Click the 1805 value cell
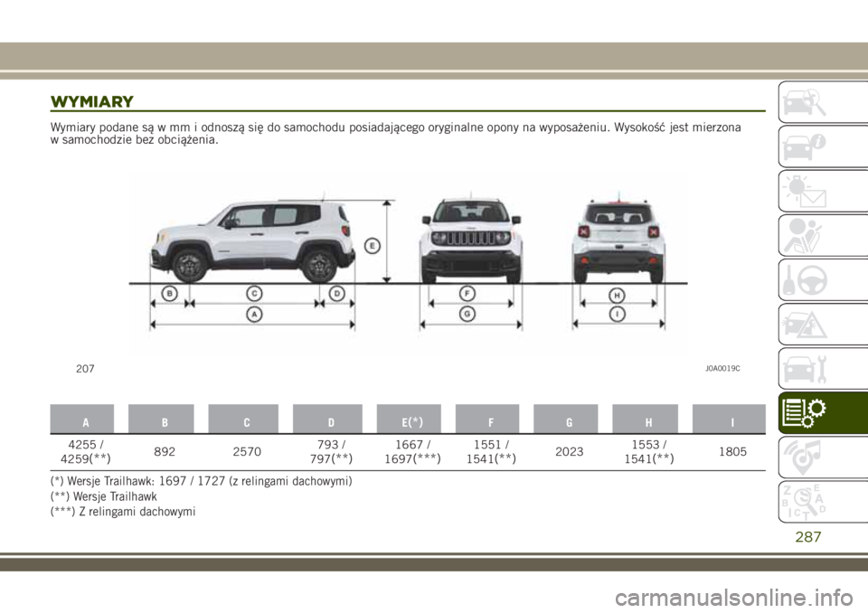This screenshot has width=868, height=613. pos(732,452)
